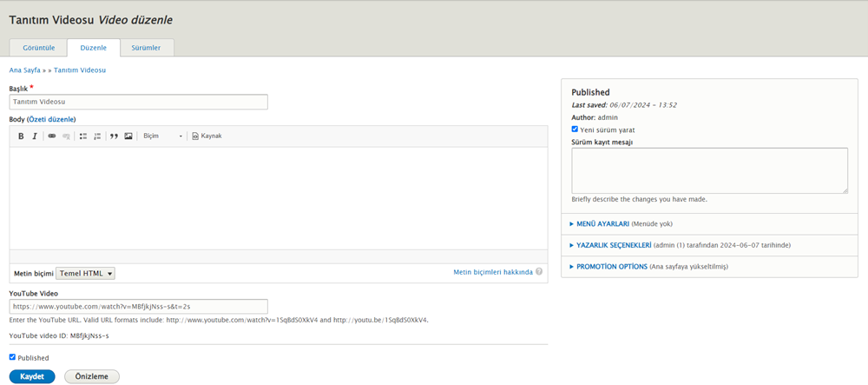Uncheck the Published checkbox

click(x=12, y=357)
